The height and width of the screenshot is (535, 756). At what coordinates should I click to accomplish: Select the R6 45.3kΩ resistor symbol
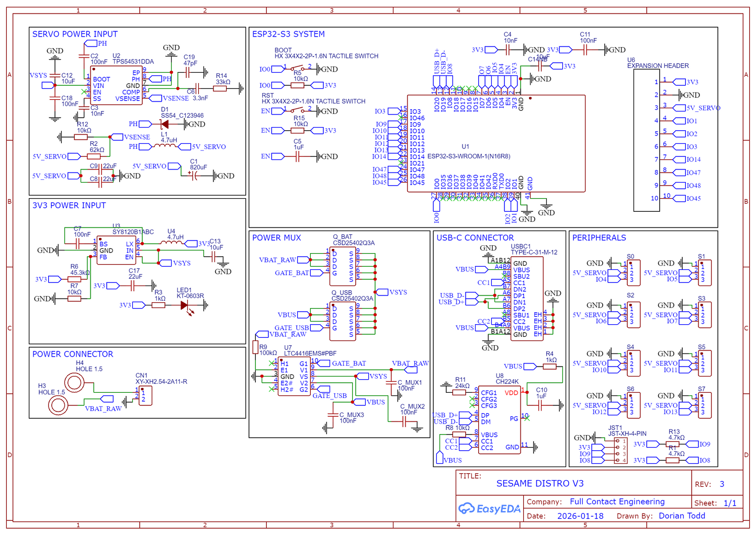coord(74,279)
